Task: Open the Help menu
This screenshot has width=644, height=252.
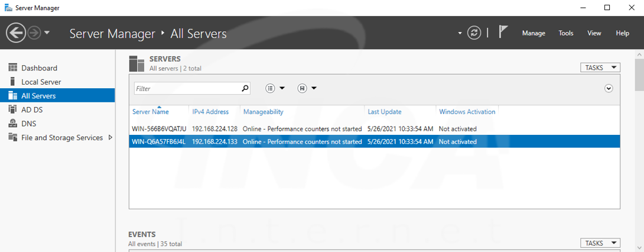Action: 622,33
